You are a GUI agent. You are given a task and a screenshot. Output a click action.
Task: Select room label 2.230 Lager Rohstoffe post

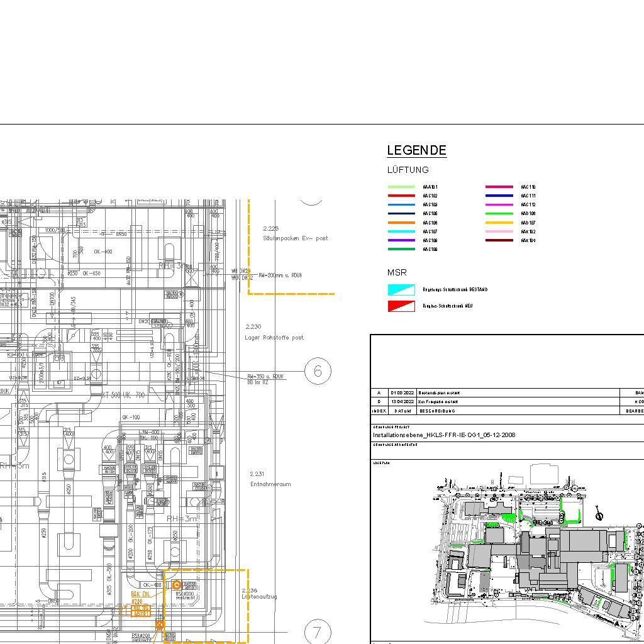point(274,332)
